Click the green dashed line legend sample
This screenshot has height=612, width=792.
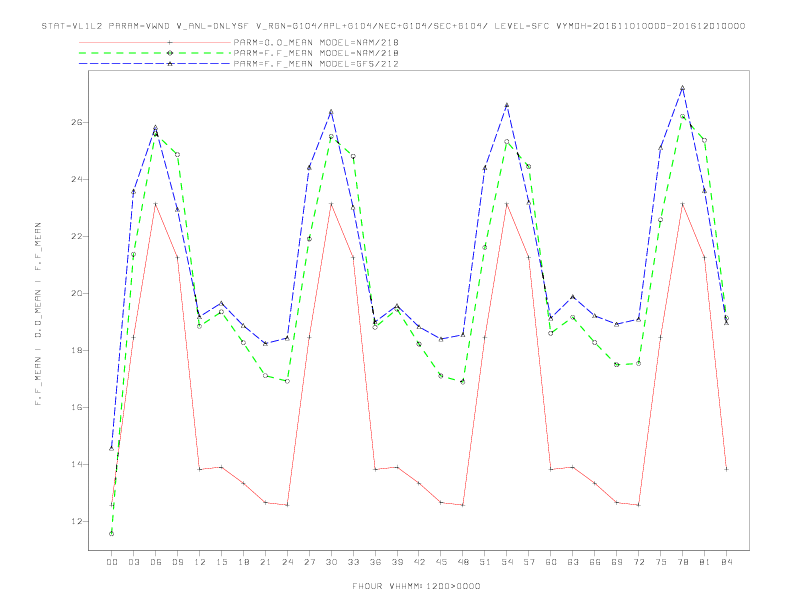coord(155,53)
